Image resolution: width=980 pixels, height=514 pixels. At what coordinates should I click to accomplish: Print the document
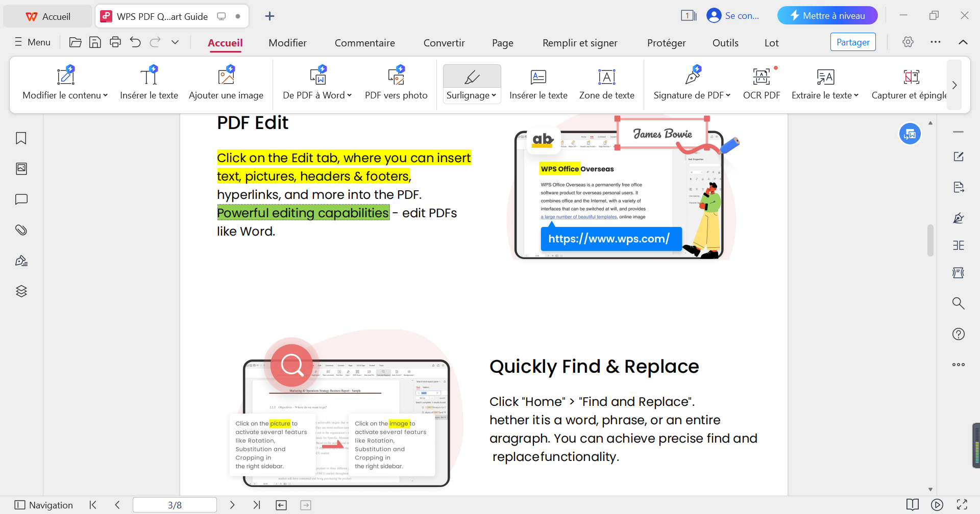115,42
